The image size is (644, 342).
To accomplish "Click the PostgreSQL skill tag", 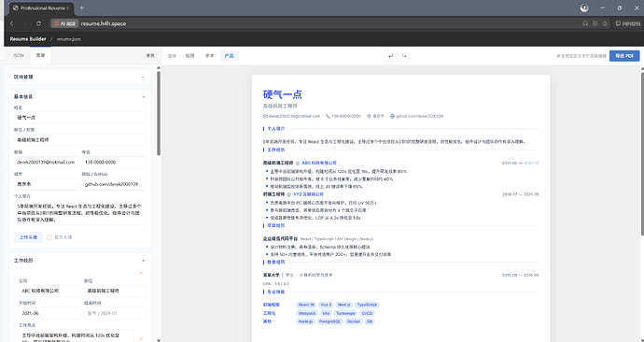I will (x=329, y=321).
